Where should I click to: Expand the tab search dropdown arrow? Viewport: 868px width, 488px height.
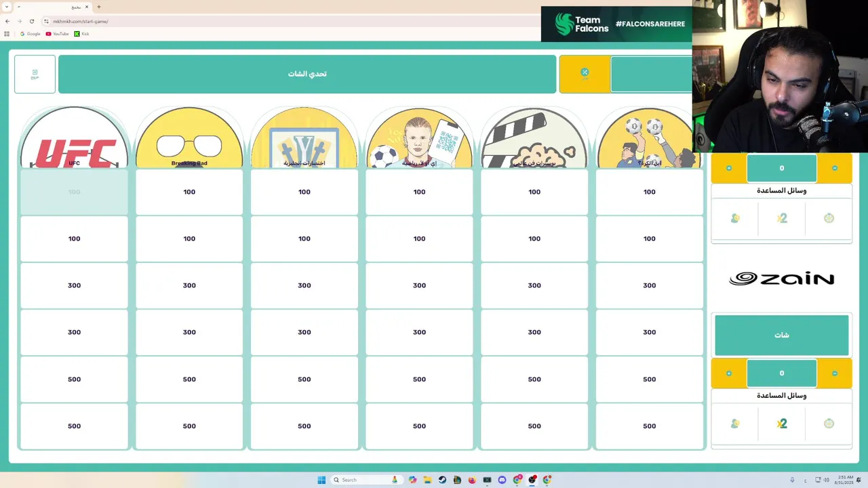pos(6,7)
